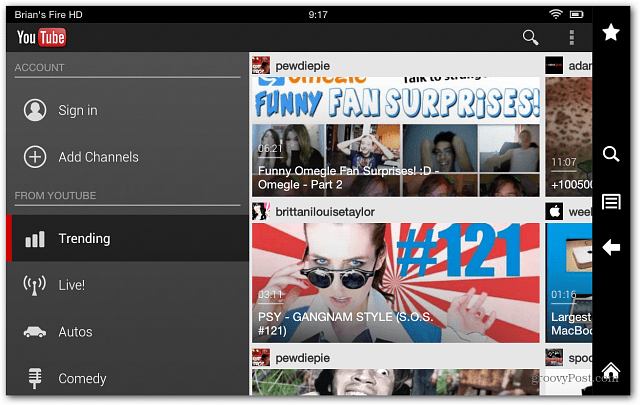The height and width of the screenshot is (405, 640).
Task: Tap the Comedy microphone icon
Action: (35, 378)
